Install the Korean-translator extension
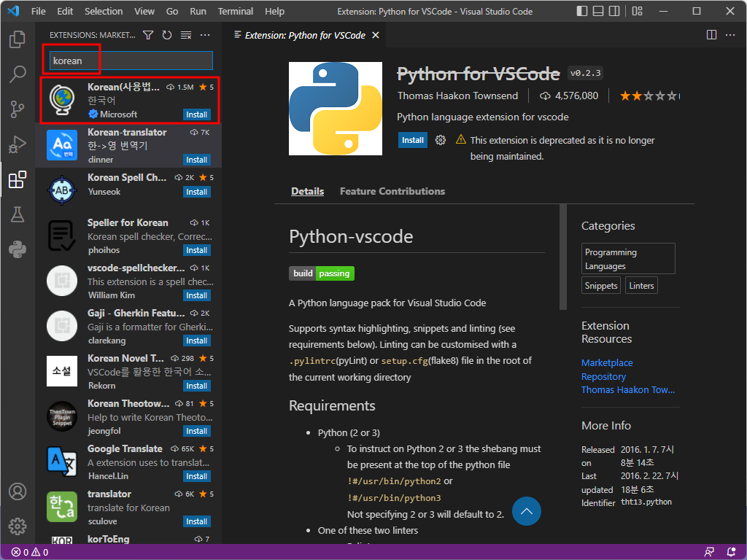Screen dimensions: 747x560 (196, 160)
